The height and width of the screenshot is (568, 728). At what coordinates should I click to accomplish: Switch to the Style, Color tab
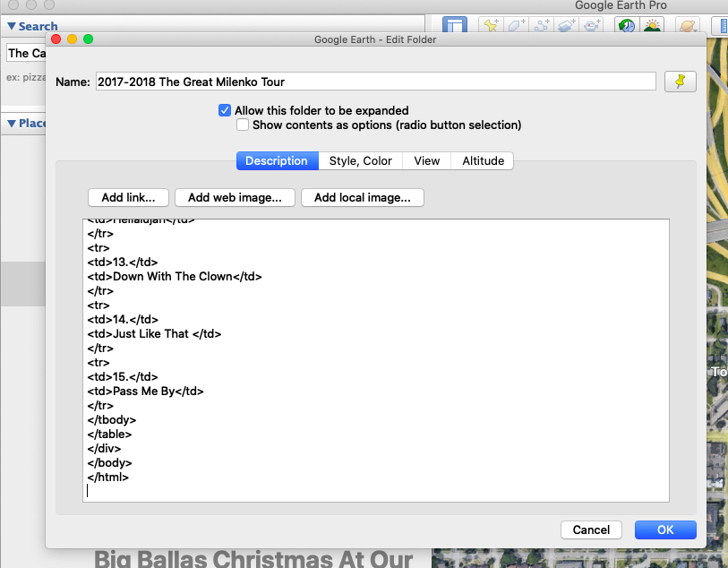[x=360, y=160]
